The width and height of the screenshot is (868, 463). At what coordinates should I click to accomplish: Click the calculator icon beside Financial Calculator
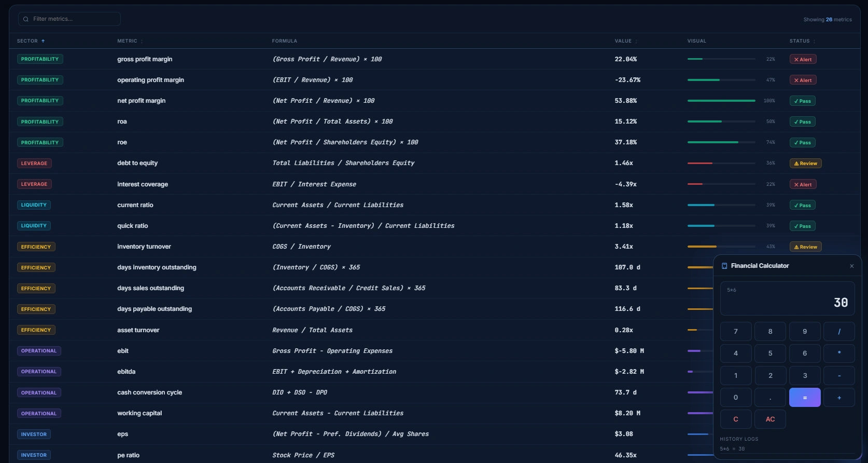(724, 266)
